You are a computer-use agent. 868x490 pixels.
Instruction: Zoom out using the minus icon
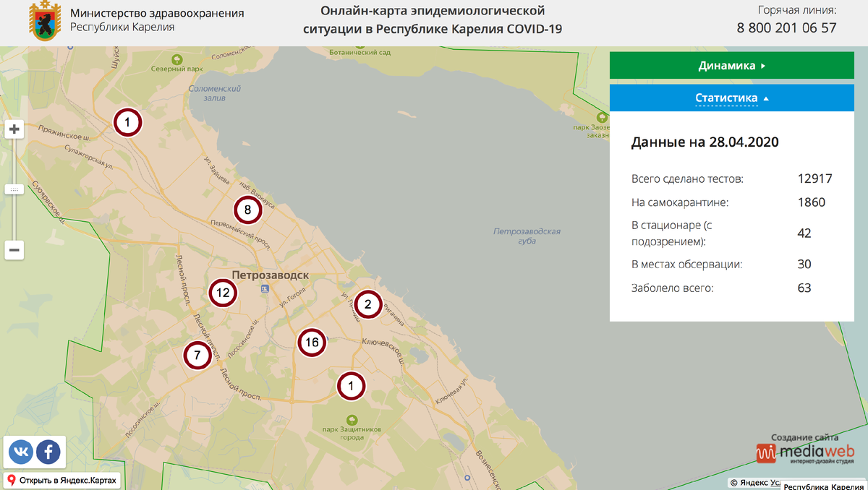click(x=14, y=250)
